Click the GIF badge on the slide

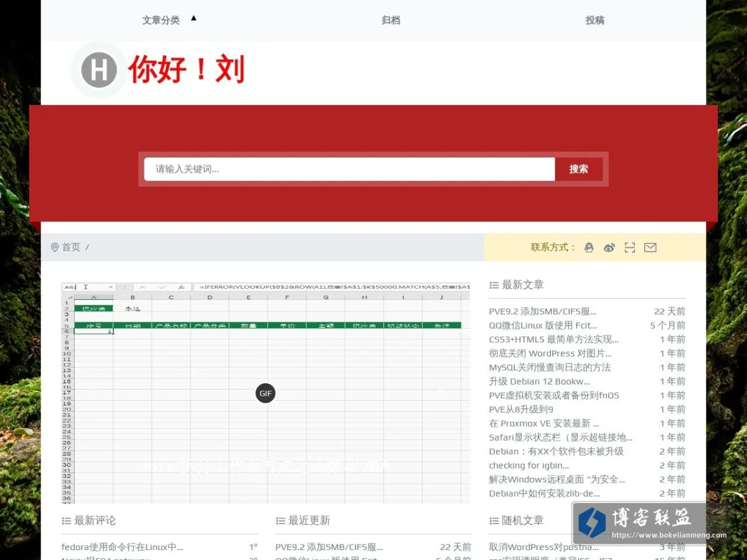point(266,393)
